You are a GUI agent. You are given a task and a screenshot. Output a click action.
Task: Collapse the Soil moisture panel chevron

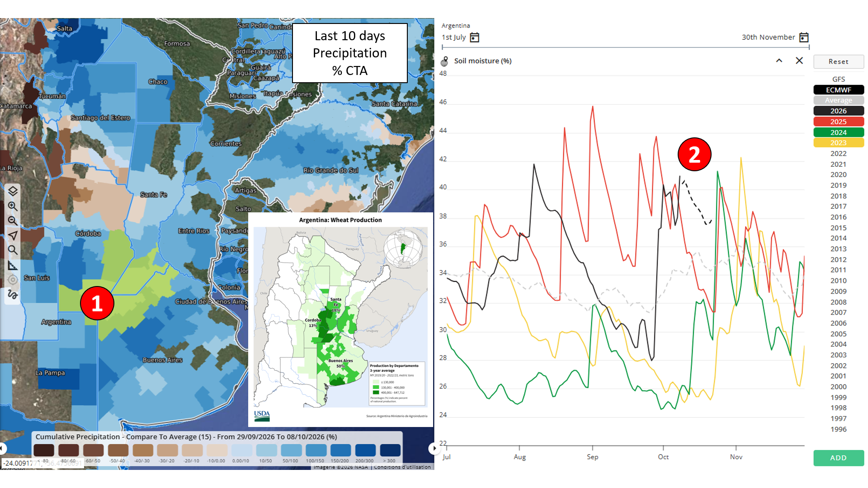779,61
